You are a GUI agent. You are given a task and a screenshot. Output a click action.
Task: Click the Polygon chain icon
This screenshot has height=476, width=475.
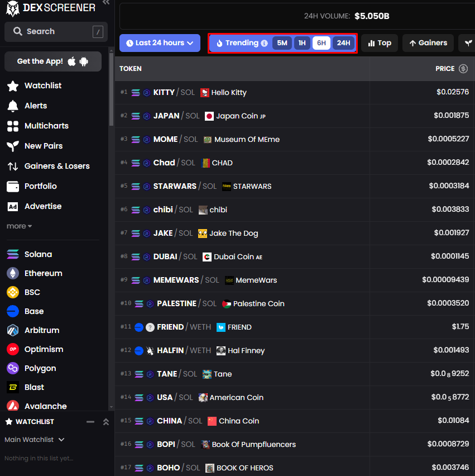pyautogui.click(x=12, y=368)
